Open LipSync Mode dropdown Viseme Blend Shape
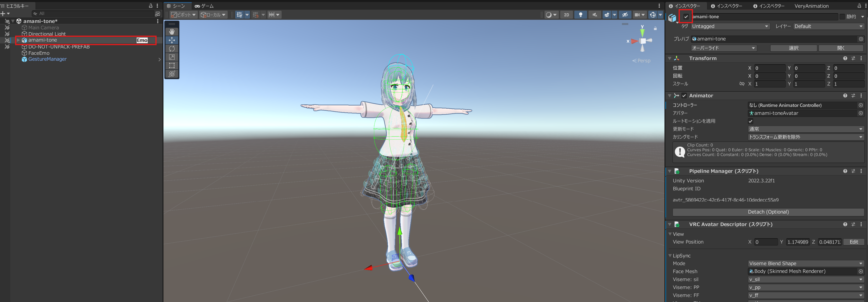The width and height of the screenshot is (868, 302). (806, 263)
